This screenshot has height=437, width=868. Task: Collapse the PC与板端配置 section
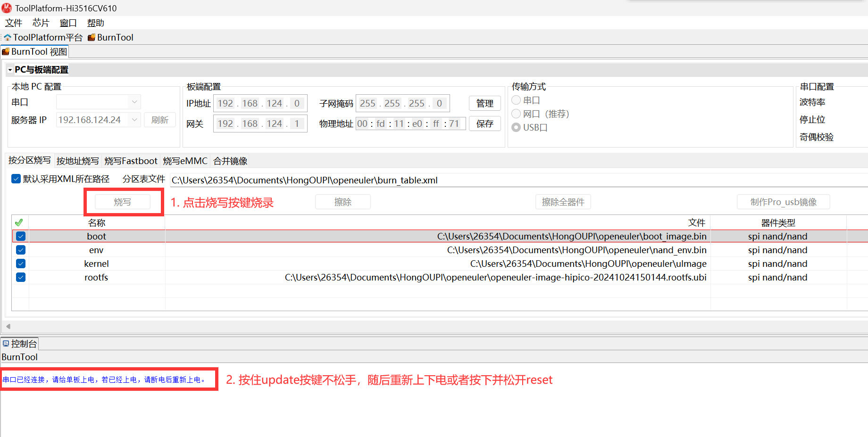[10, 70]
